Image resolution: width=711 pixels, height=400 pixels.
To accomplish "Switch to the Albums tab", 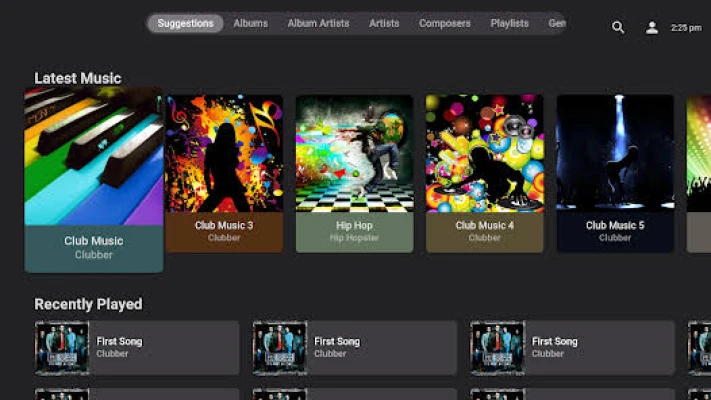I will [x=250, y=23].
